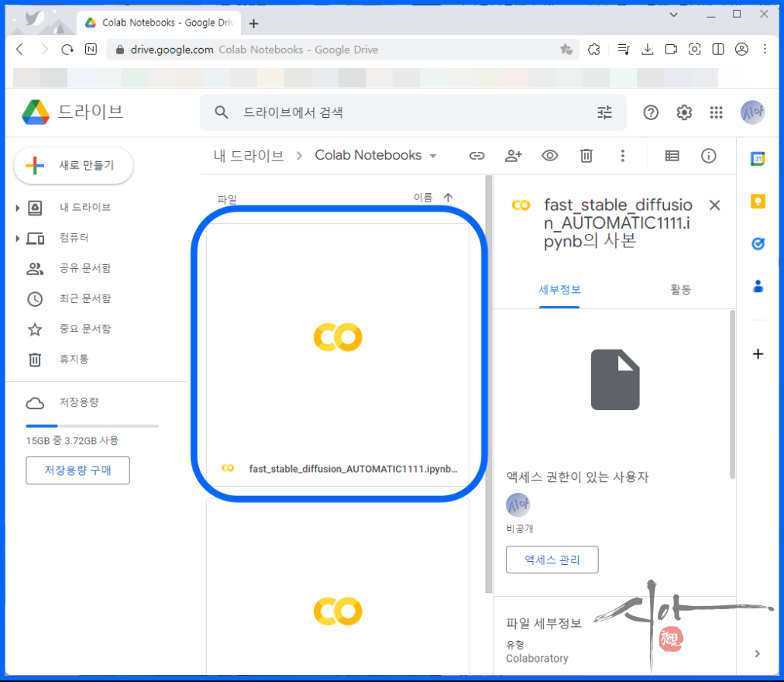Open Contacts side panel icon
784x682 pixels.
click(758, 286)
